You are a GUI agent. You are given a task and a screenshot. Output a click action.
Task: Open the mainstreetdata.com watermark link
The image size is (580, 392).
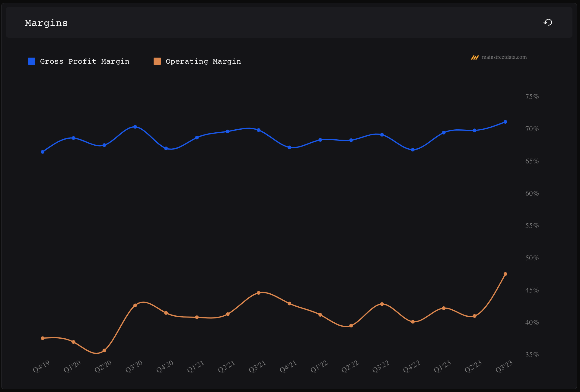504,57
